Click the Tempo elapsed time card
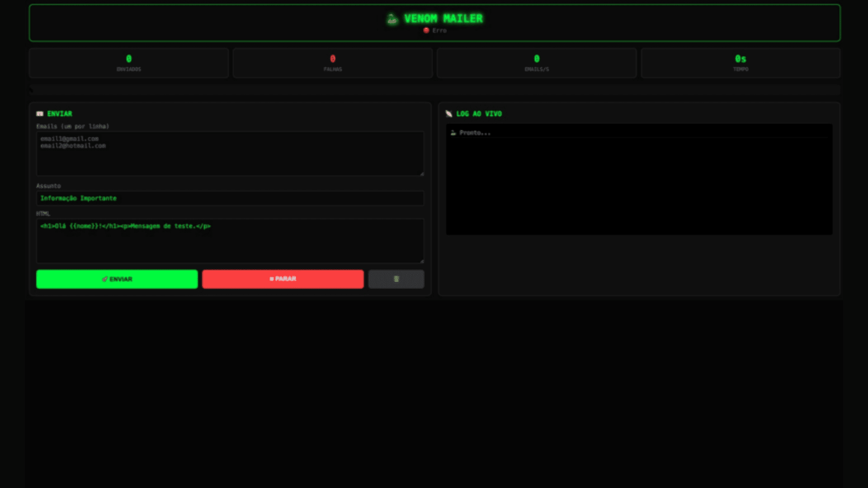Viewport: 868px width, 488px height. tap(741, 63)
